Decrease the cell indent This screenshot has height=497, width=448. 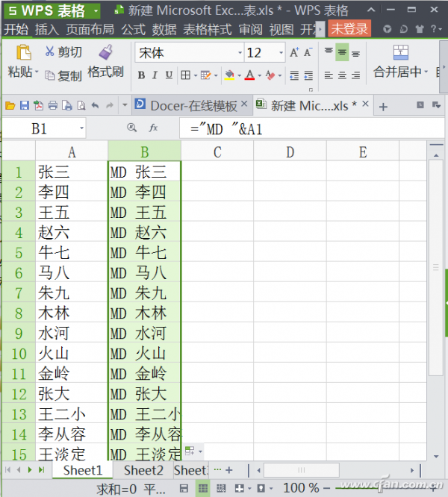coord(294,75)
